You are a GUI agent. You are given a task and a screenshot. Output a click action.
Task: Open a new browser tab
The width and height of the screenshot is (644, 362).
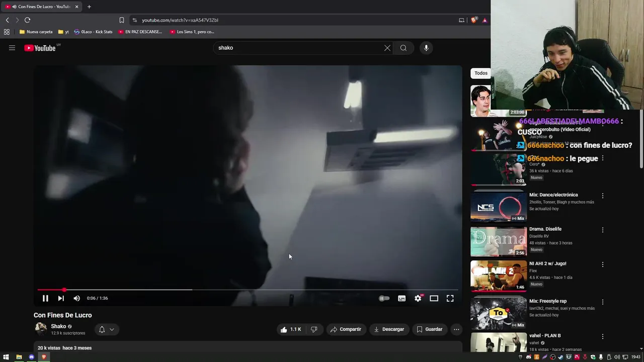point(89,7)
